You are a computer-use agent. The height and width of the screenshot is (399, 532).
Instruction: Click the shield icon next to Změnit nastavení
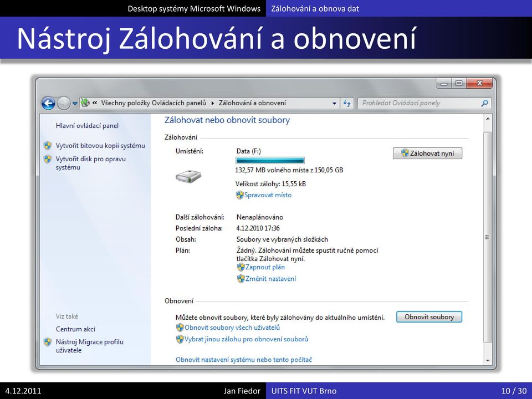pos(241,279)
